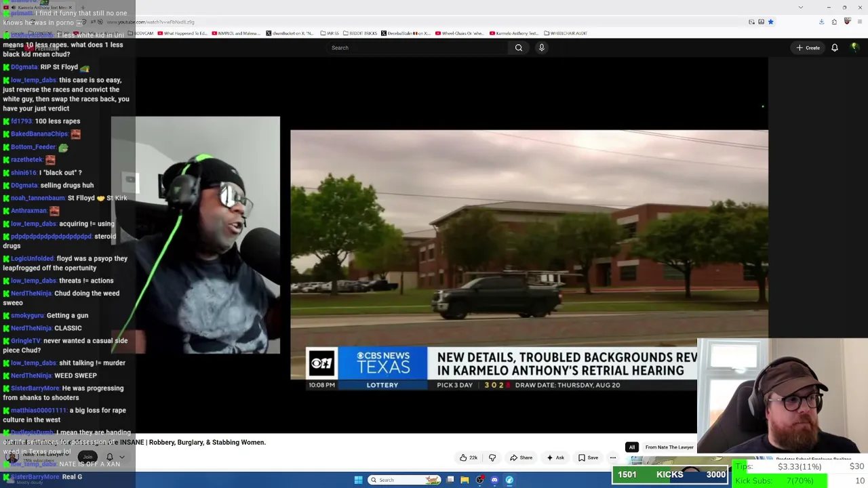The width and height of the screenshot is (868, 488).
Task: Open the What Happened To Ed bookmark
Action: [x=182, y=33]
